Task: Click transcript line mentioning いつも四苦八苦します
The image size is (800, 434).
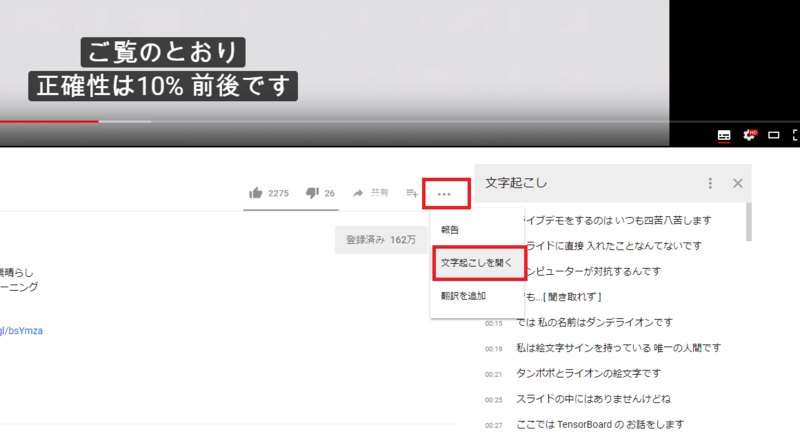Action: [617, 220]
